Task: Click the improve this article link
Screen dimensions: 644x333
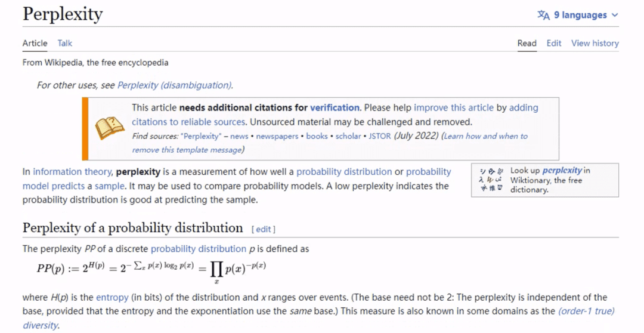Action: click(453, 107)
